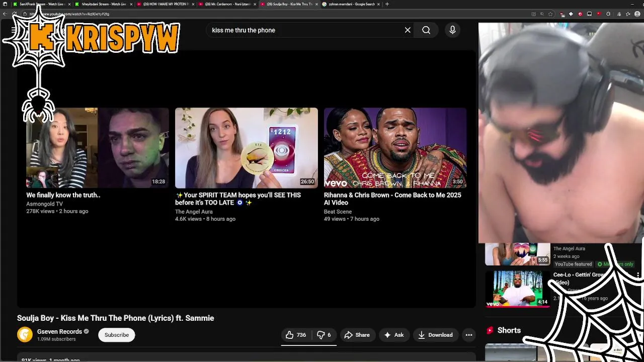The width and height of the screenshot is (644, 362).
Task: Close the zohran mamdani Google Search tab
Action: (x=378, y=4)
